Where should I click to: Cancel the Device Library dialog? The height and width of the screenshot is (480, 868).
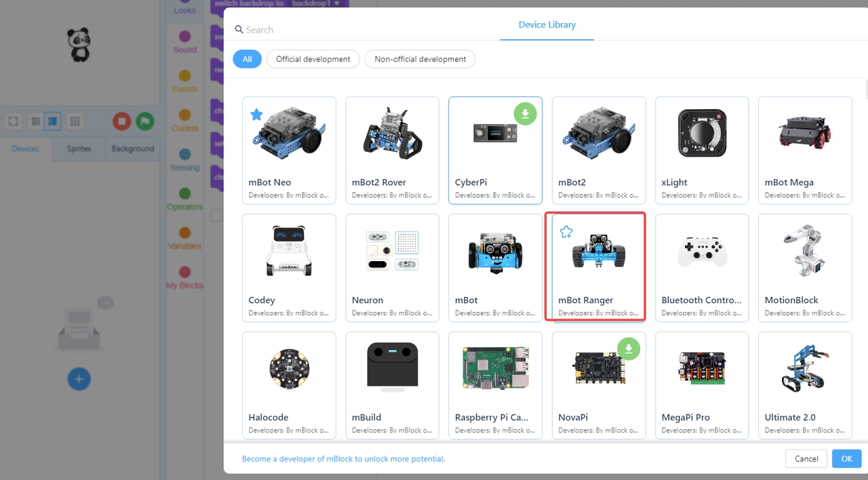tap(806, 458)
